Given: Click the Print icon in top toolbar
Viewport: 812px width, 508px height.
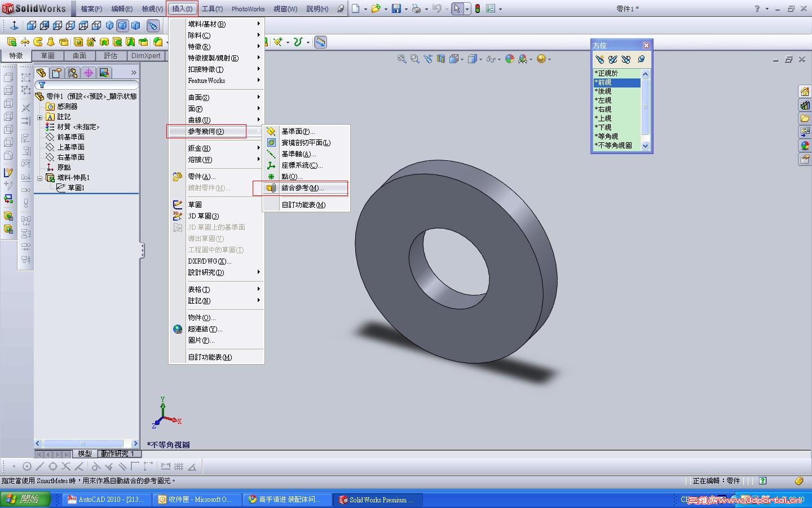Looking at the screenshot, I should click(x=416, y=8).
